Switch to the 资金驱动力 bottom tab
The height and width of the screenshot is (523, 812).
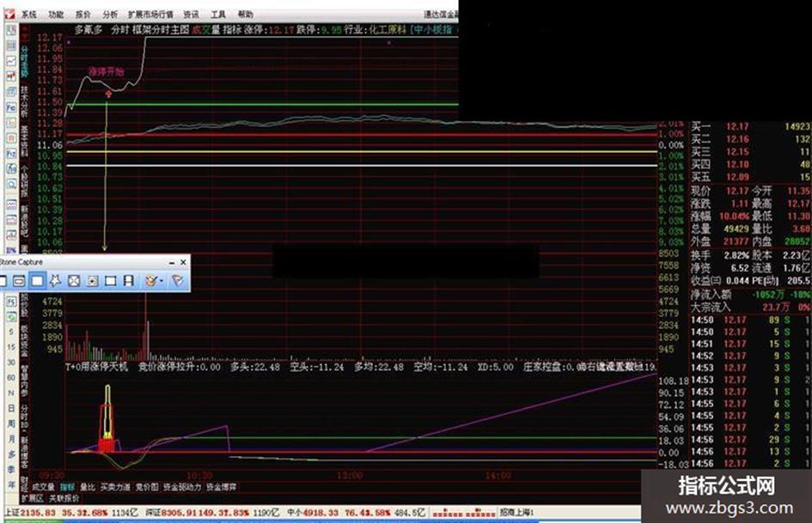tap(182, 488)
